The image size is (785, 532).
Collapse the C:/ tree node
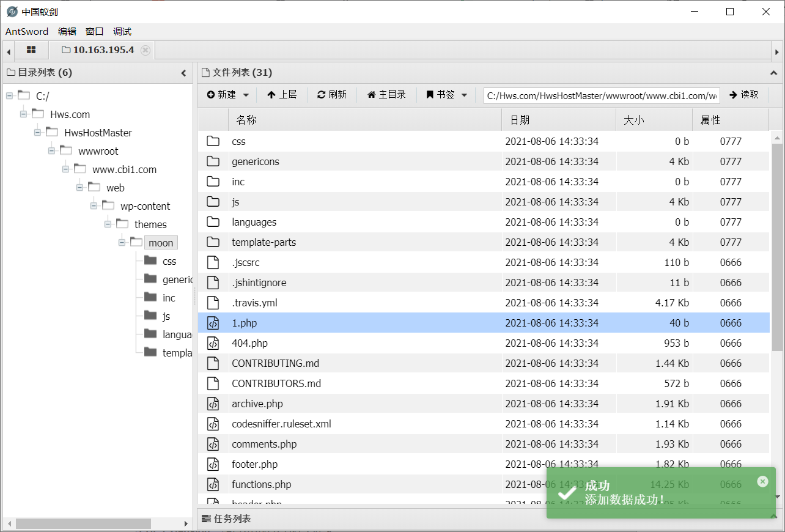coord(10,96)
